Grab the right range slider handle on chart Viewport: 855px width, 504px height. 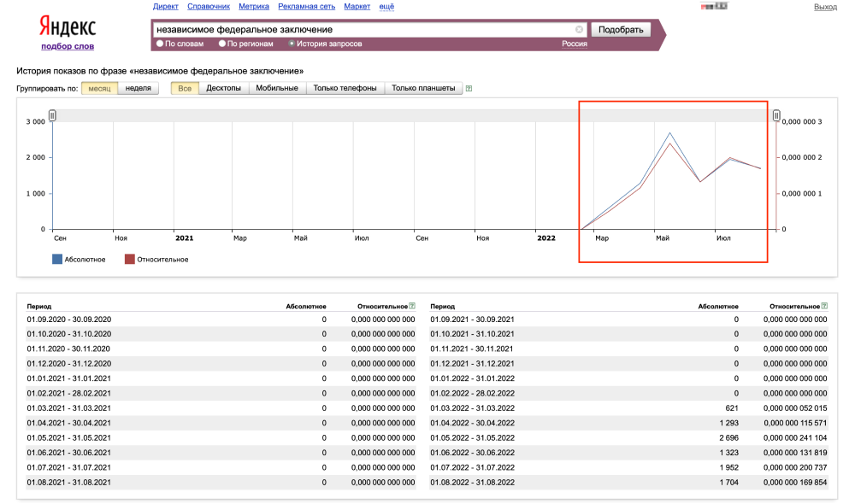[776, 115]
